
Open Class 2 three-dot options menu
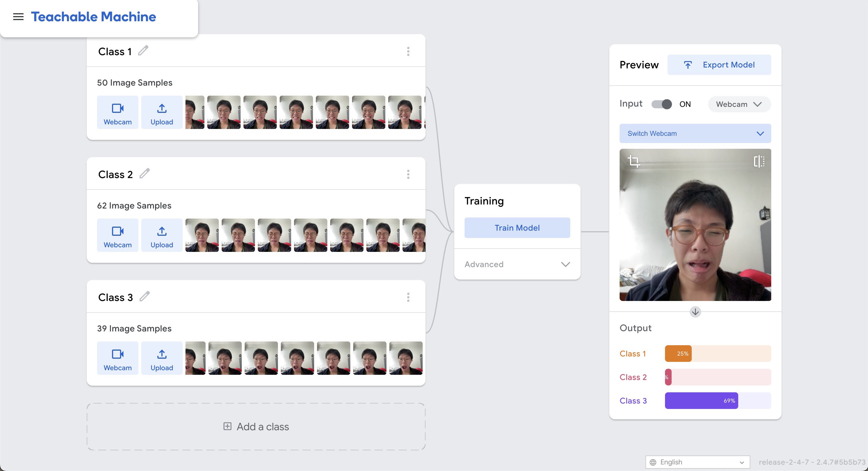point(408,174)
